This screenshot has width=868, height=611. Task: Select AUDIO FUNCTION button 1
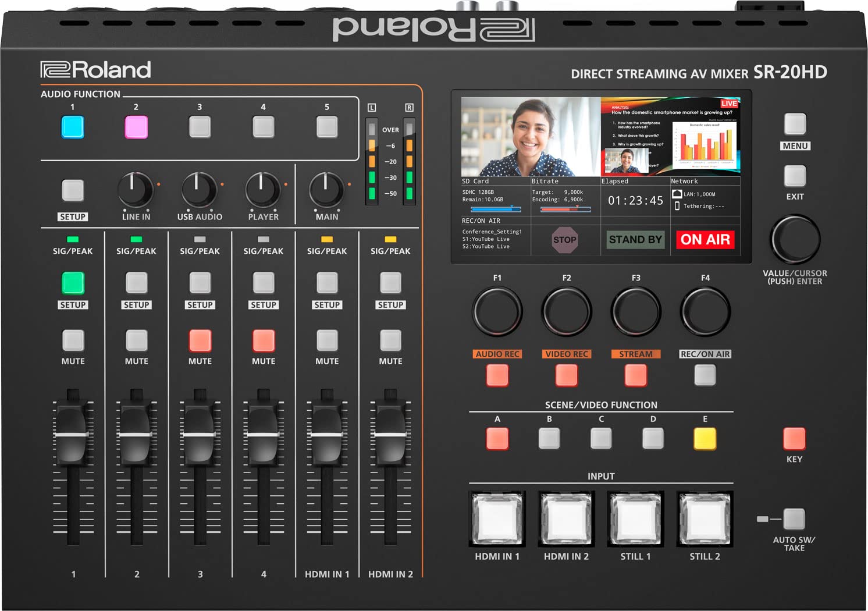pos(72,126)
